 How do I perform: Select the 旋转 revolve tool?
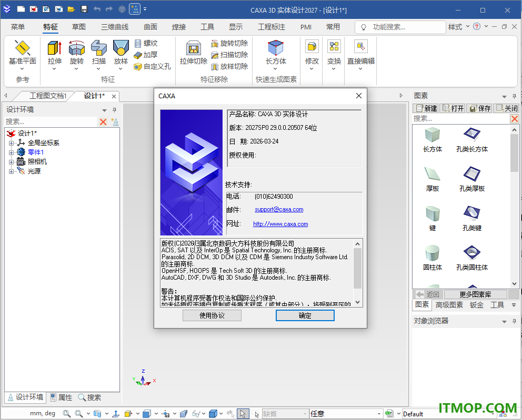[77, 48]
